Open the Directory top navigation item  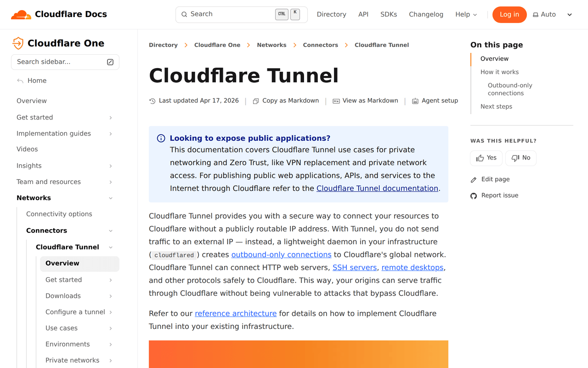(331, 15)
